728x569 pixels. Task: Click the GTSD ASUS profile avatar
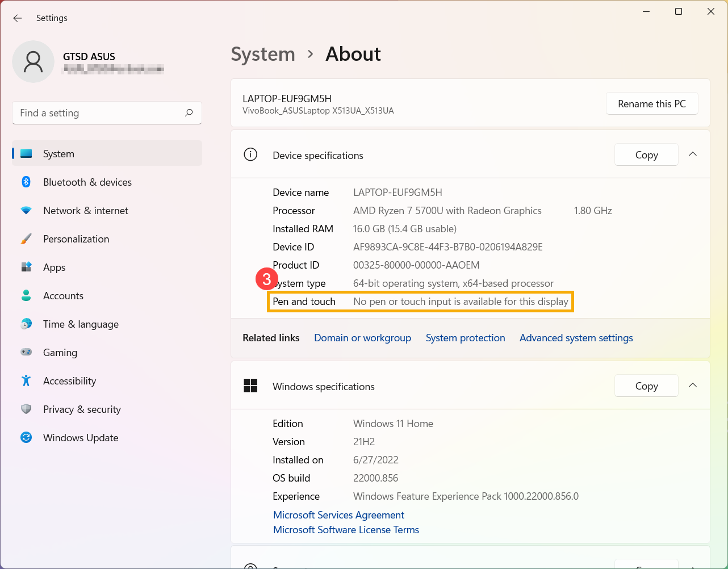[x=34, y=62]
